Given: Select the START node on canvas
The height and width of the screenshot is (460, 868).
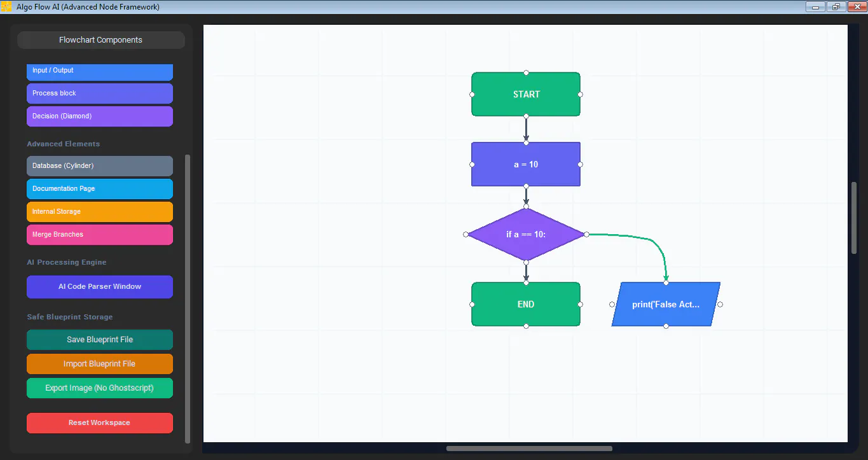Looking at the screenshot, I should pyautogui.click(x=526, y=94).
